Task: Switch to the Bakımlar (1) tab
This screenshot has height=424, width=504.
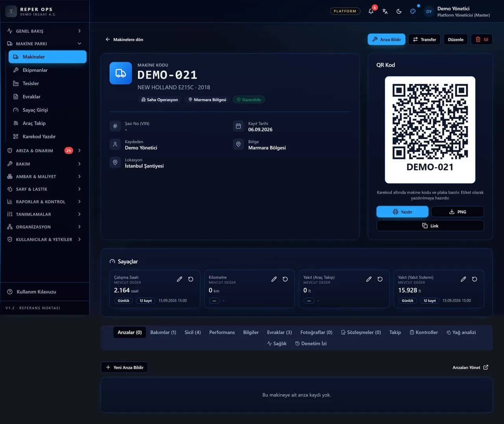Action: click(x=163, y=332)
